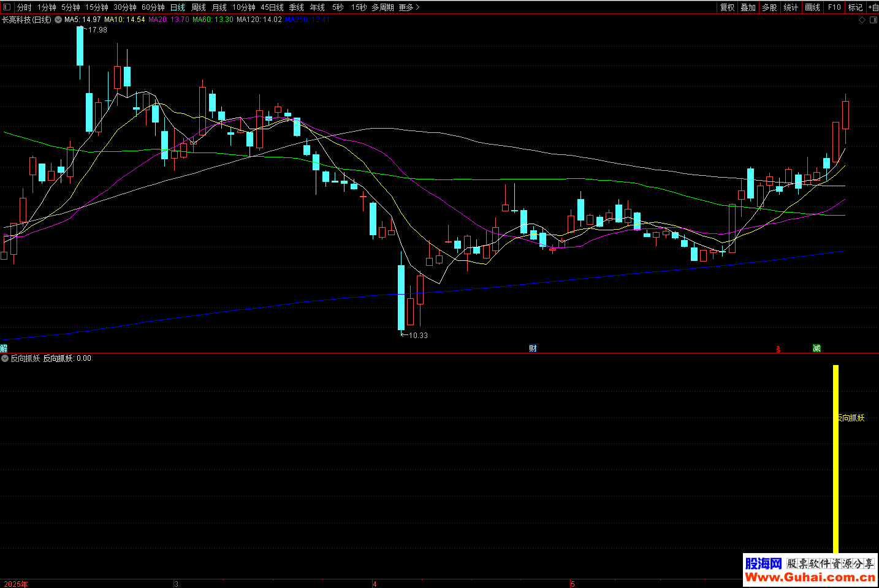Open the 多股 multi-stock view

(x=770, y=7)
